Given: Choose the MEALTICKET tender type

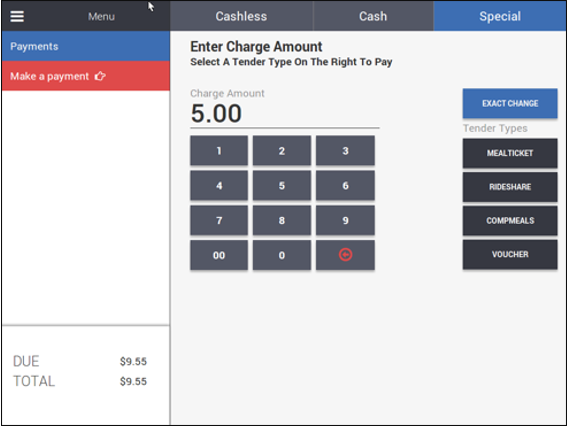Looking at the screenshot, I should coord(510,153).
